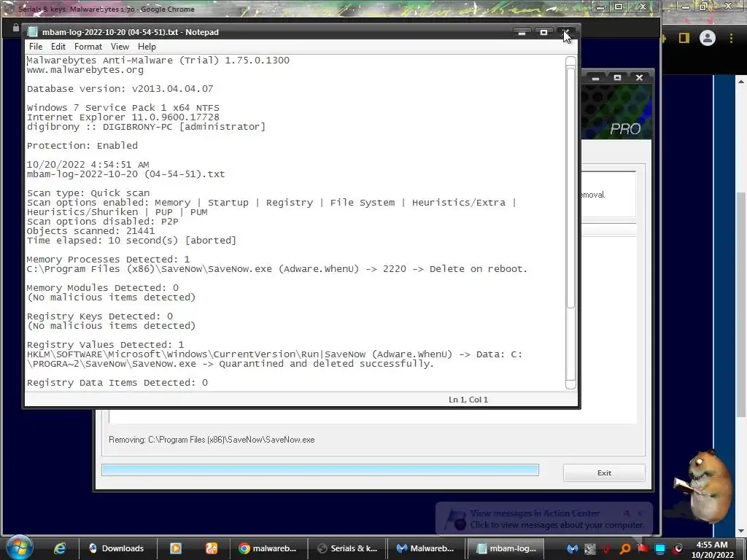Viewport: 747px width, 560px height.
Task: Open Chrome three-dot menu
Action: (731, 38)
